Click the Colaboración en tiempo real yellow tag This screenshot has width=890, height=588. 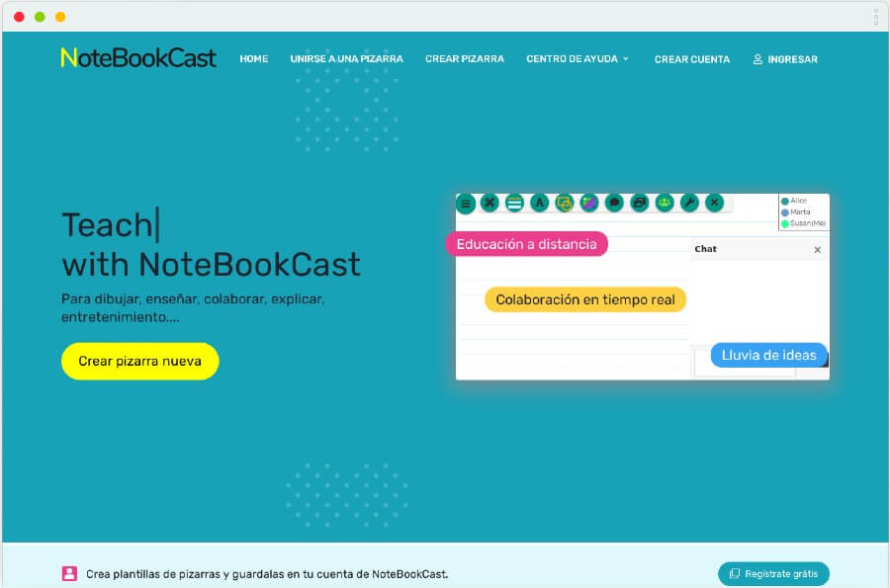tap(585, 299)
